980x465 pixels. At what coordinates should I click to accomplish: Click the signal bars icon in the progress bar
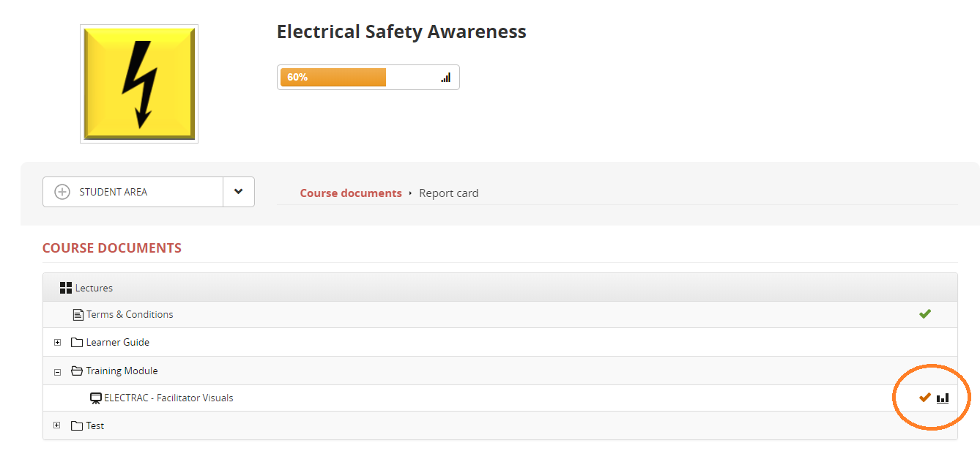pos(445,78)
